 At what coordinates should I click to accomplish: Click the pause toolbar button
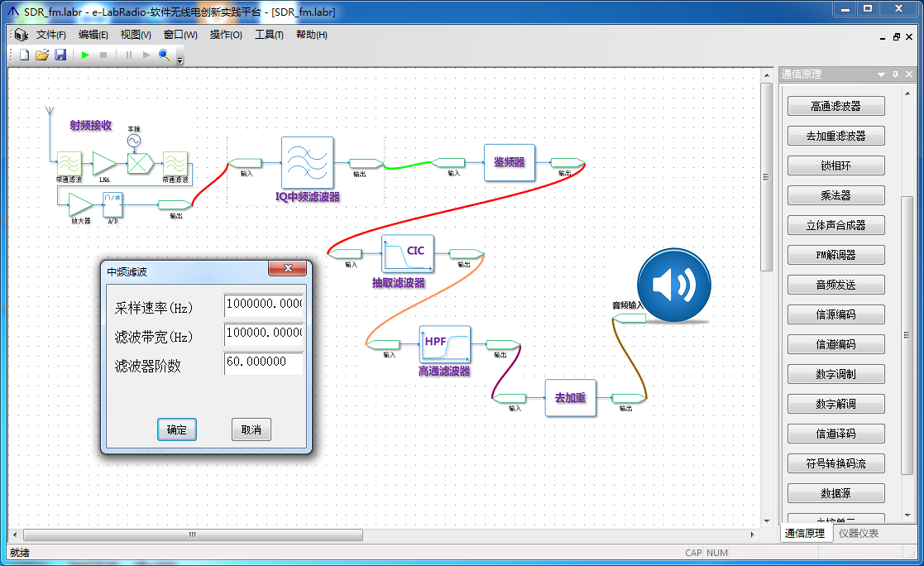[128, 55]
